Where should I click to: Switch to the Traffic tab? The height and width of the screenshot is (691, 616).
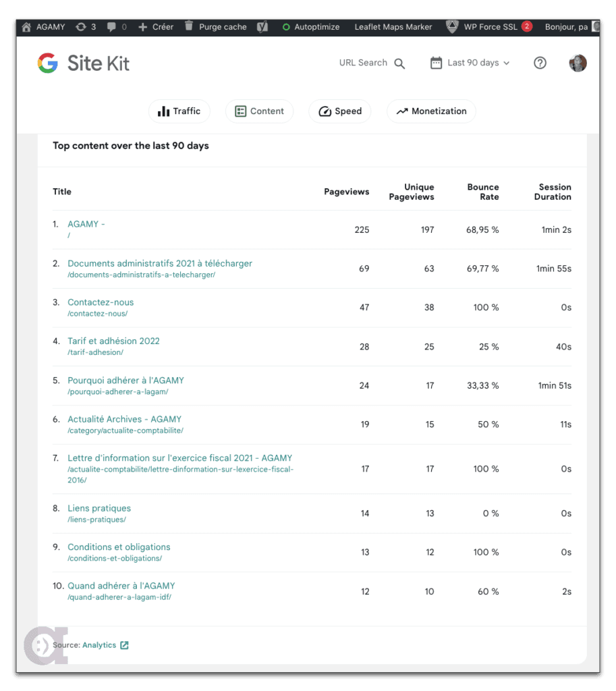tap(179, 111)
